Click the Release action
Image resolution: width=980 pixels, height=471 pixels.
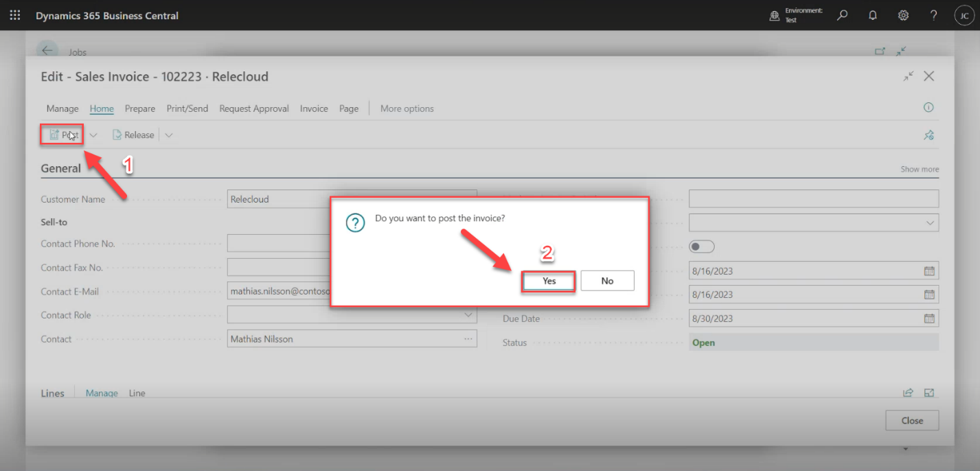pos(133,135)
